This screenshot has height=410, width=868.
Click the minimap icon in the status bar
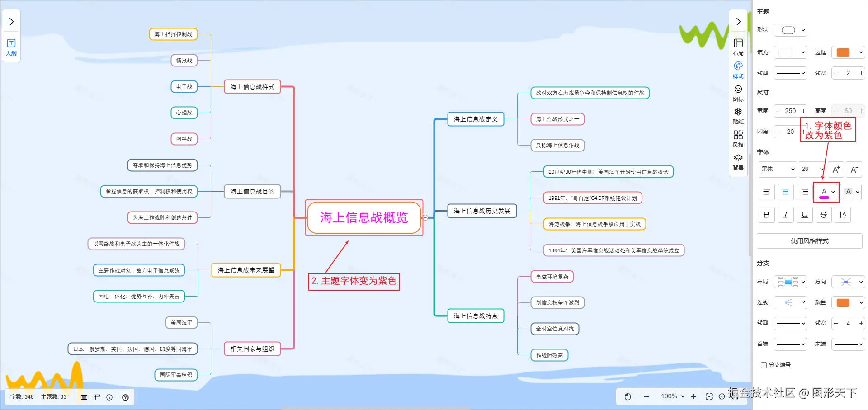[84, 397]
